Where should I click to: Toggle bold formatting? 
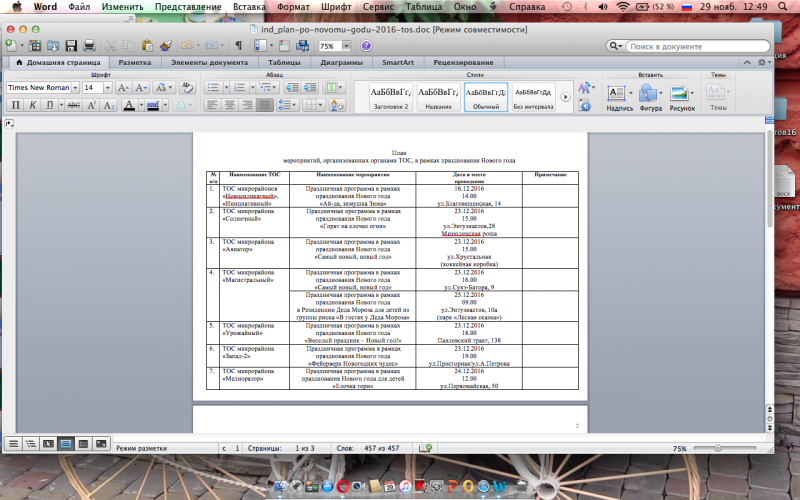(x=15, y=105)
